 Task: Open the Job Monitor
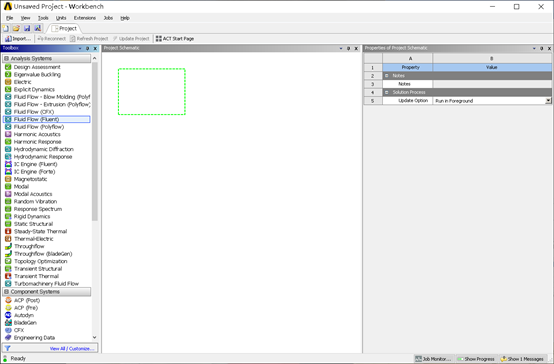(x=434, y=359)
